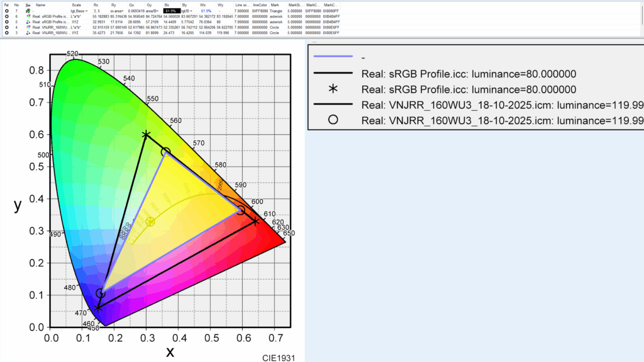Click the lineColor value 0XFF8080 in row 7
Image resolution: width=644 pixels, height=362 pixels.
[260, 11]
